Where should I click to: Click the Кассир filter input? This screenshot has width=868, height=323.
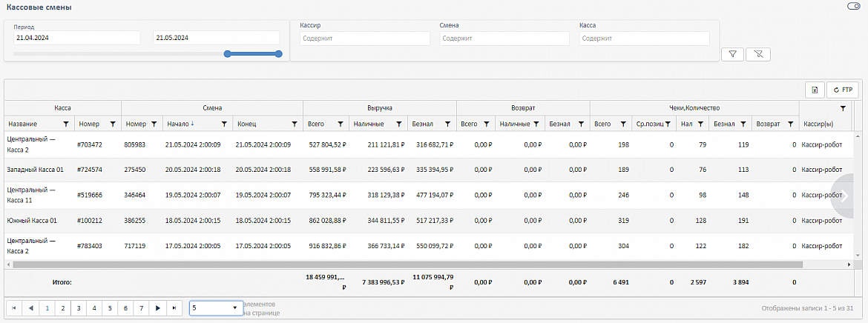tap(365, 39)
